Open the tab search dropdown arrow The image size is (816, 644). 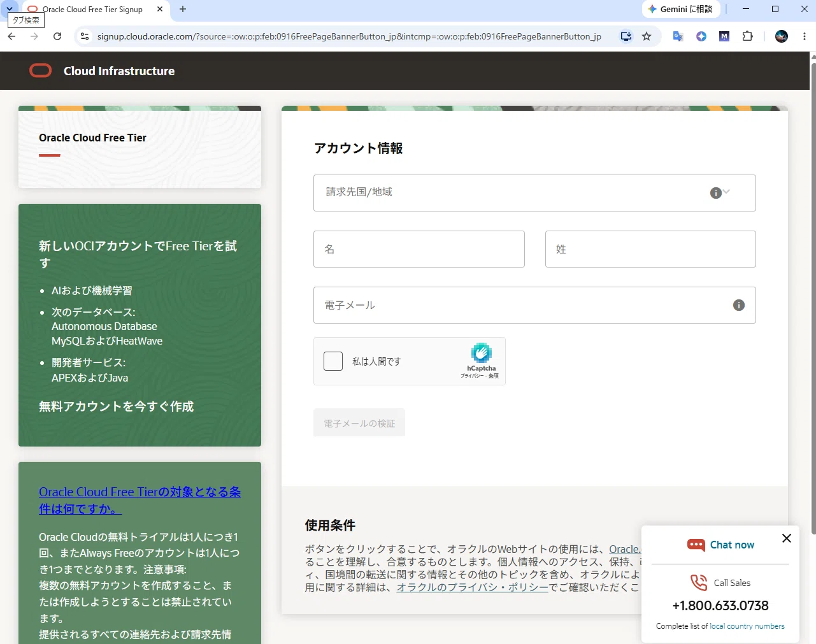pos(10,9)
